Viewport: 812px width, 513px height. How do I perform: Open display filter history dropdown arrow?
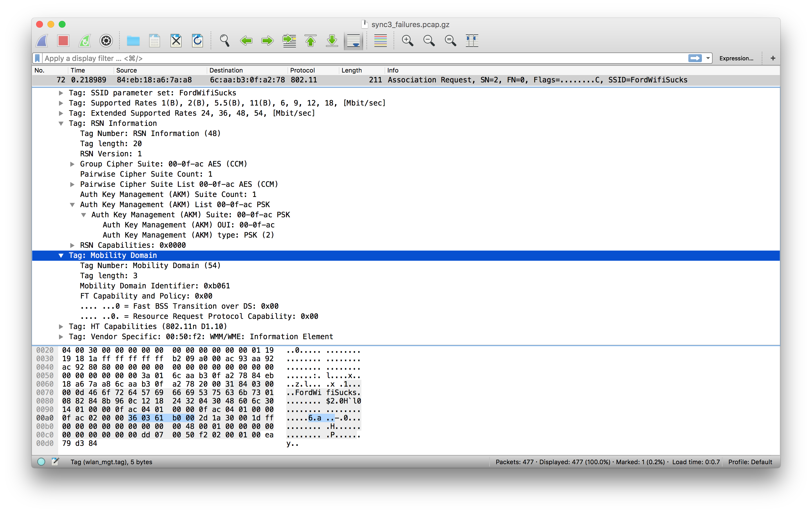[x=708, y=58]
